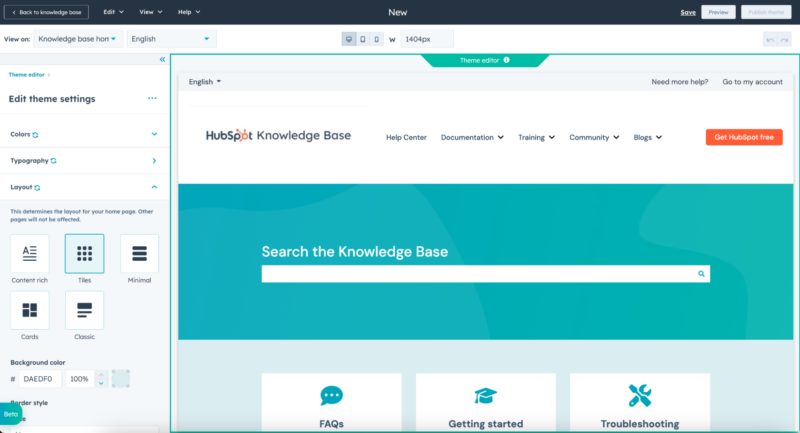Switch to mobile preview device icon
The image size is (800, 433).
point(377,39)
